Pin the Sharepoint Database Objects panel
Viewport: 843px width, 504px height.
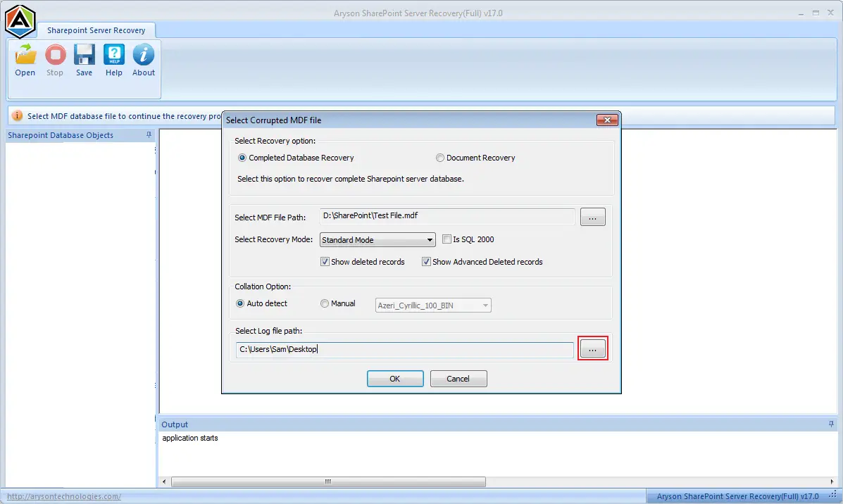tap(149, 135)
